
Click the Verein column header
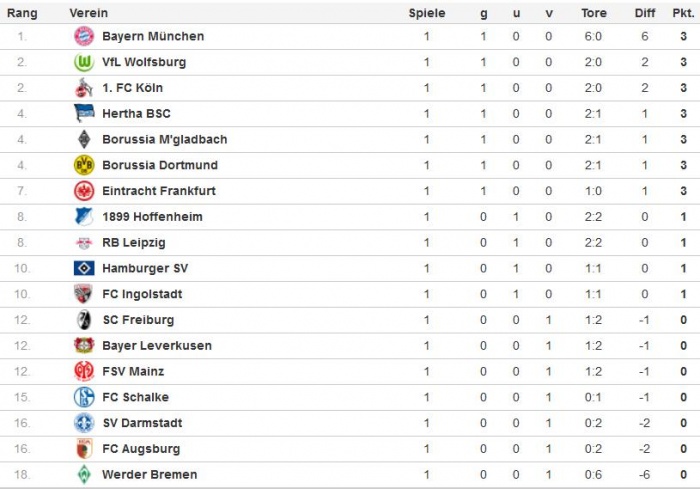pyautogui.click(x=89, y=13)
